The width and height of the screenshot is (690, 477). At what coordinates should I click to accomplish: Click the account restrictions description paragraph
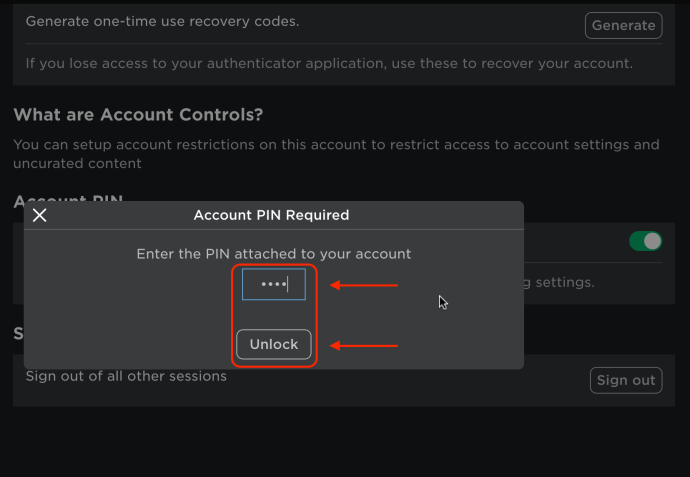(336, 154)
